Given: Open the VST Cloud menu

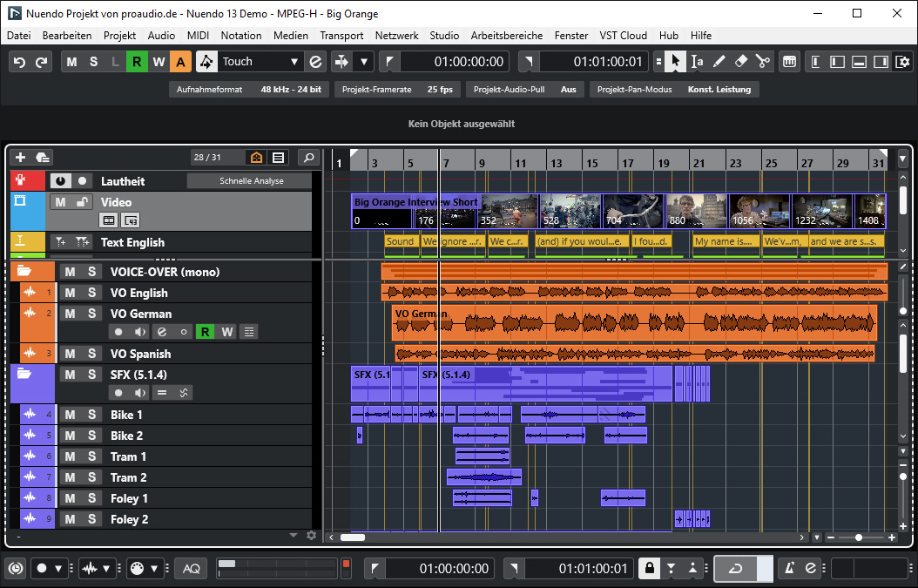Looking at the screenshot, I should pos(623,36).
